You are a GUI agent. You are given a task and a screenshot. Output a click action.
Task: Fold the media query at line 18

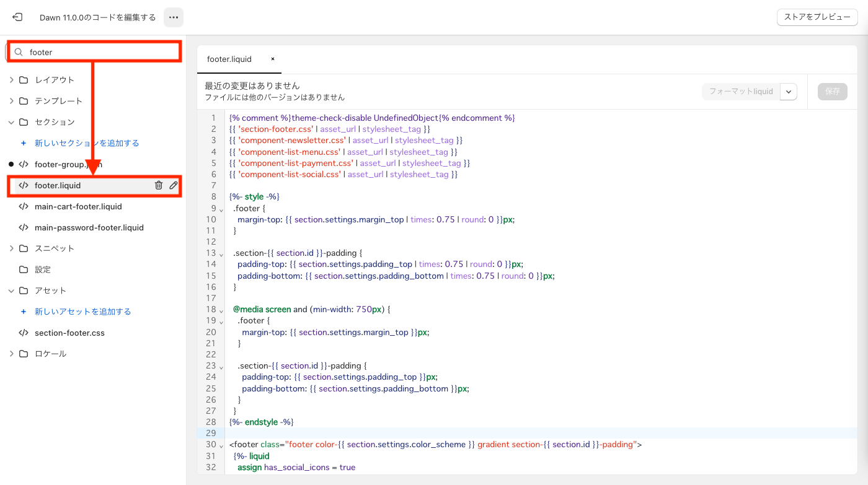point(221,310)
